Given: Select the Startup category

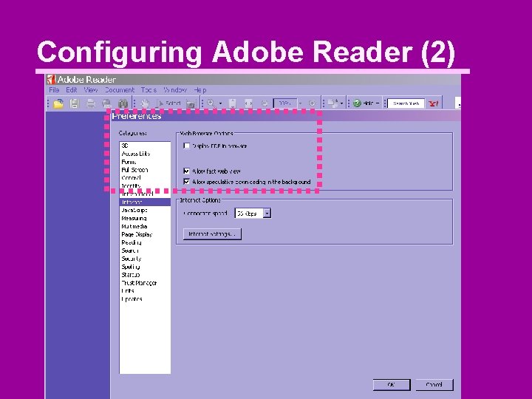Looking at the screenshot, I should pos(145,275).
